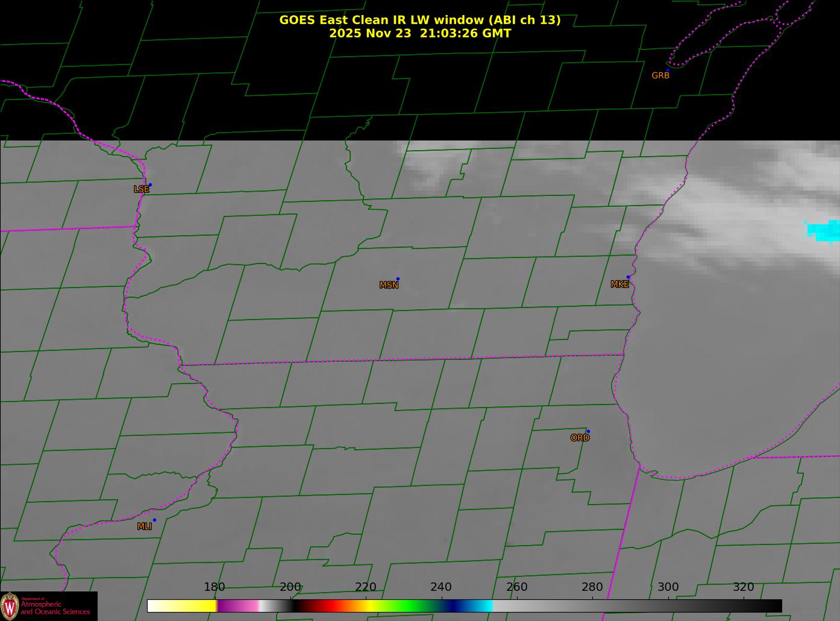Click the GOES East Clean IR title text
The width and height of the screenshot is (840, 621).
coord(419,20)
